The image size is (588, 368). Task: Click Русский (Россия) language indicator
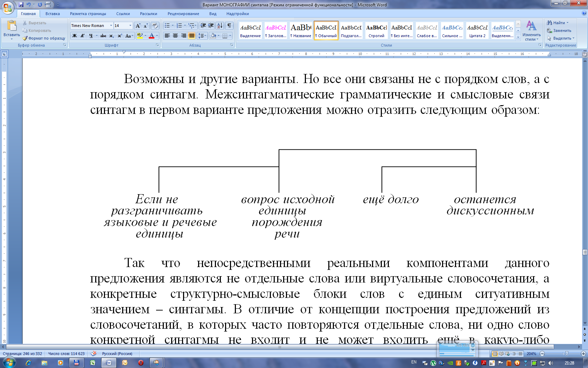pyautogui.click(x=117, y=354)
